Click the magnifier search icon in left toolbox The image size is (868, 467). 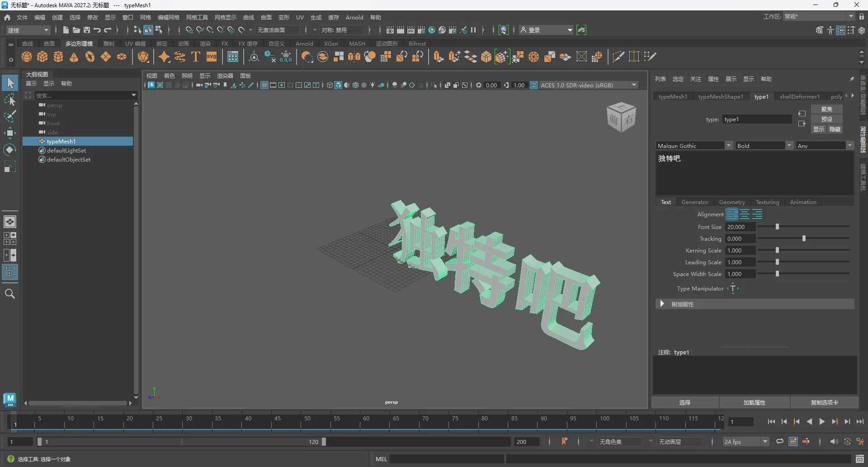tap(9, 294)
